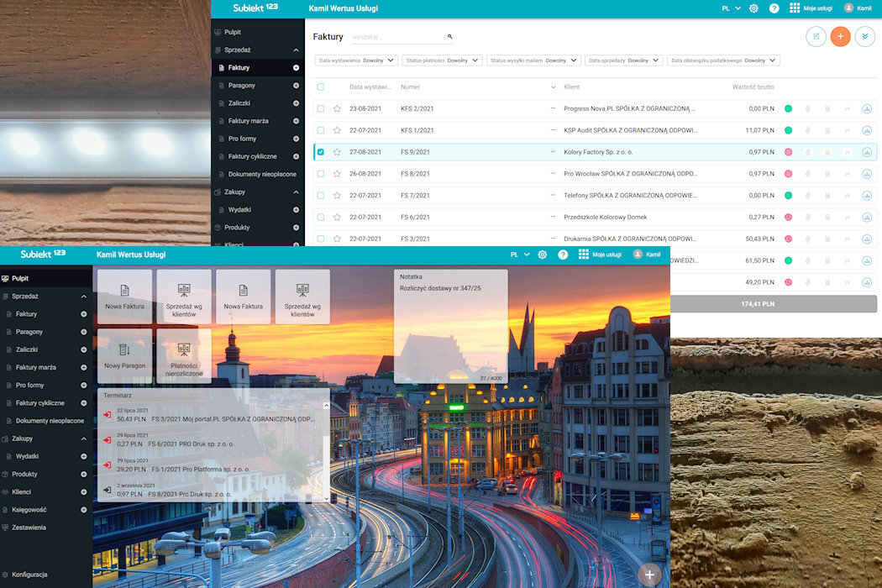Image resolution: width=882 pixels, height=588 pixels.
Task: Collapse the Zakupy section in the lower sidebar
Action: tap(84, 438)
